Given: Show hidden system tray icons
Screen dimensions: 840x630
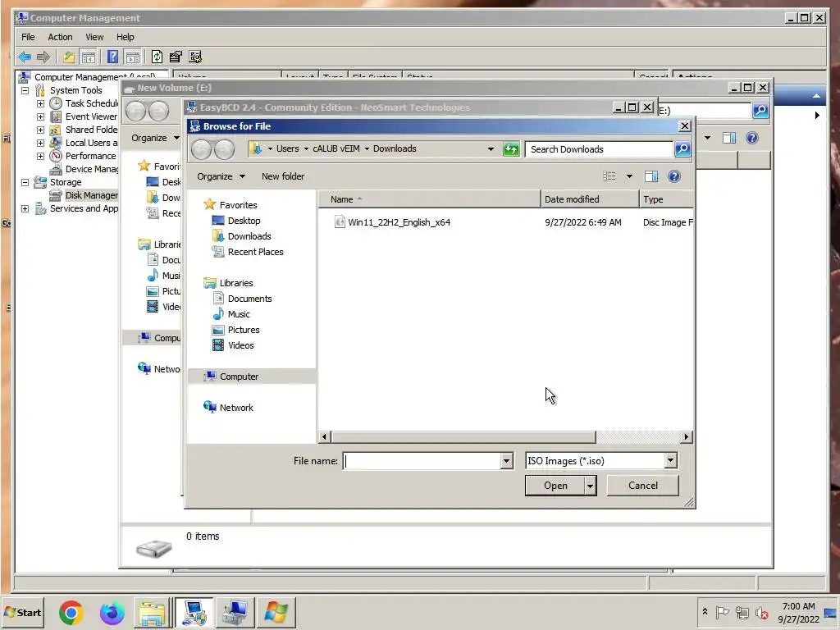Looking at the screenshot, I should 705,612.
